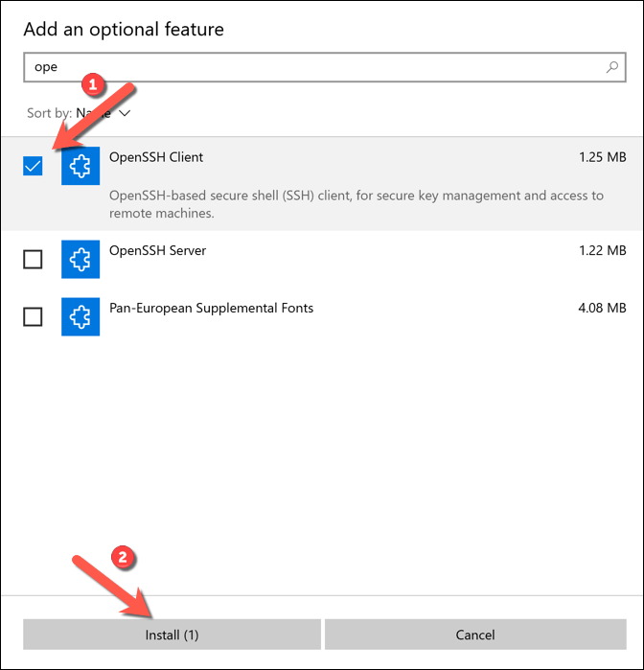Click the OpenSSH Server puzzle icon
This screenshot has height=670, width=644.
click(80, 259)
